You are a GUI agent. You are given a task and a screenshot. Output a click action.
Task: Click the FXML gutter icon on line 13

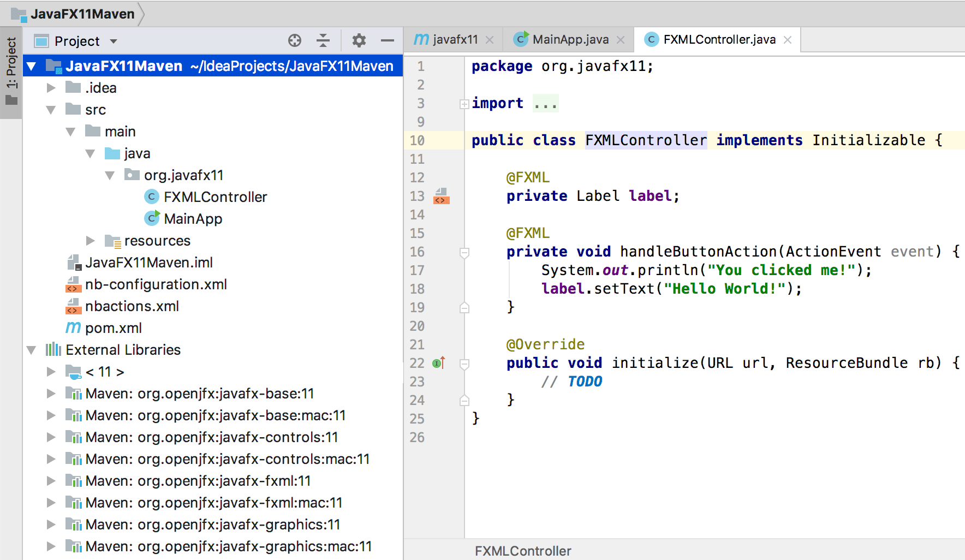tap(441, 196)
